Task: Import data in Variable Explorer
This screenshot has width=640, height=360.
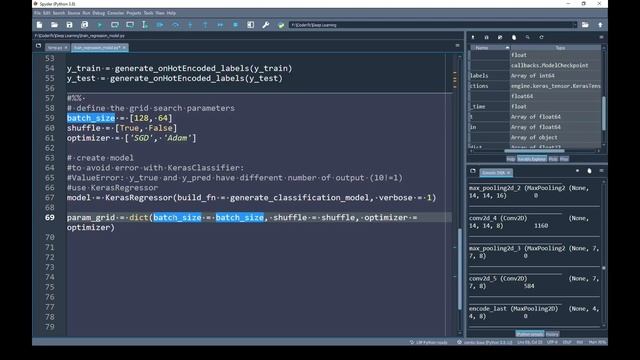Action: click(473, 37)
